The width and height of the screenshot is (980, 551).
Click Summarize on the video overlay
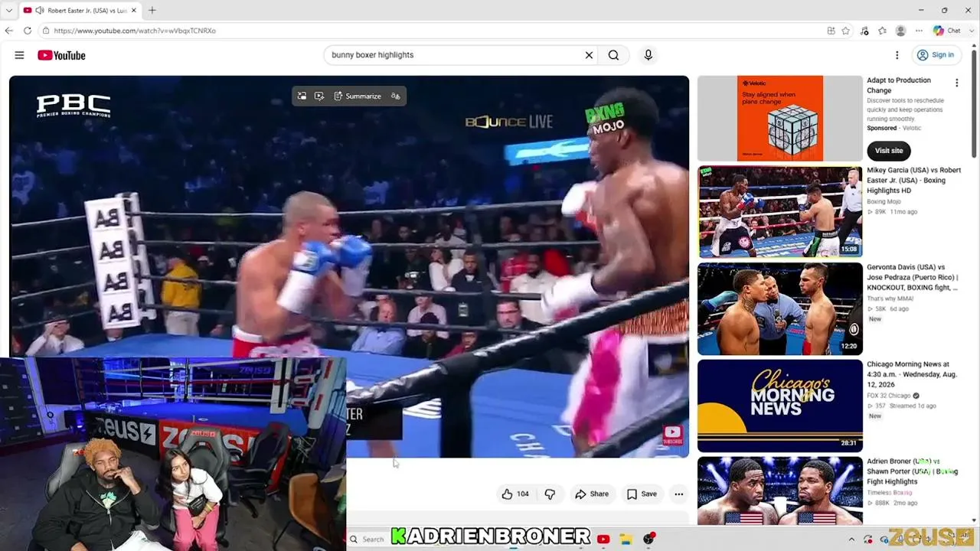357,96
